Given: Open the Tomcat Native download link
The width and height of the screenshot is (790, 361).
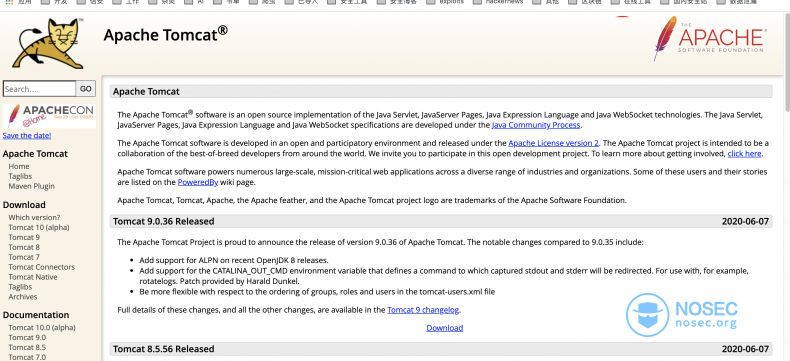Looking at the screenshot, I should pyautogui.click(x=33, y=277).
